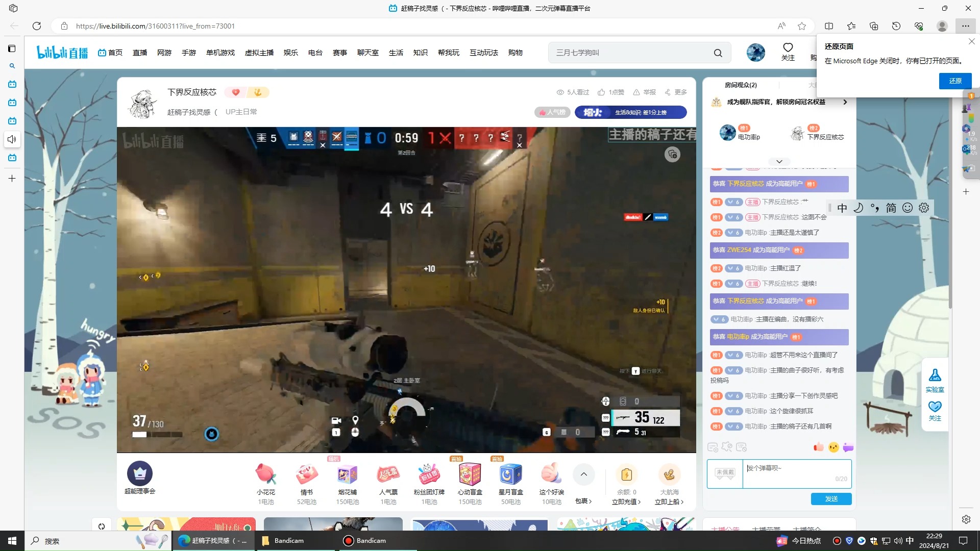Expand the audience list chevron down
Image resolution: width=980 pixels, height=551 pixels.
779,161
